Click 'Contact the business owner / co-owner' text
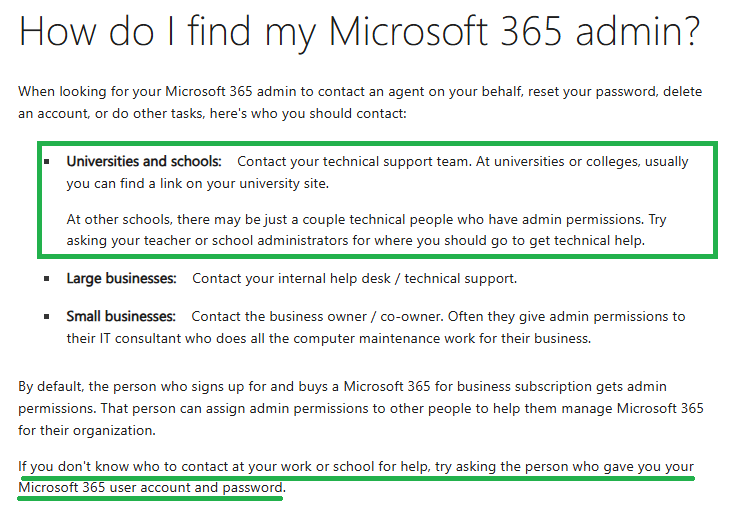 coord(317,317)
